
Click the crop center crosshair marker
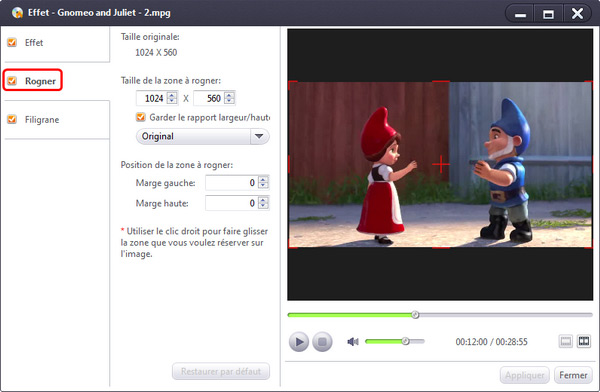tap(441, 164)
